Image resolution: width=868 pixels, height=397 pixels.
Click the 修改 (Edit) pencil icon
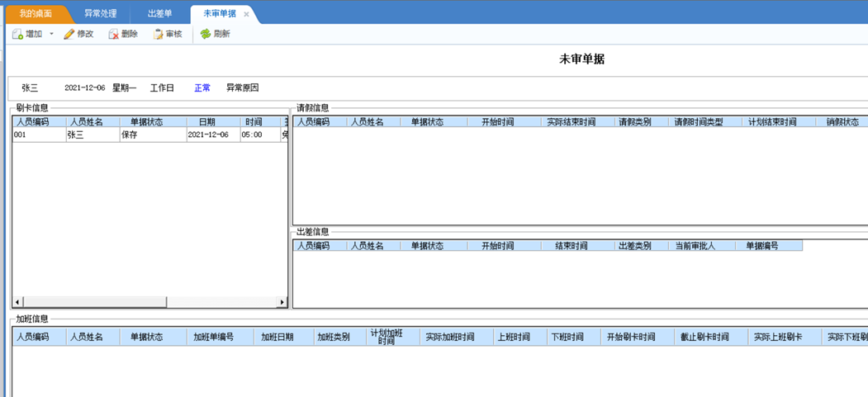point(69,35)
